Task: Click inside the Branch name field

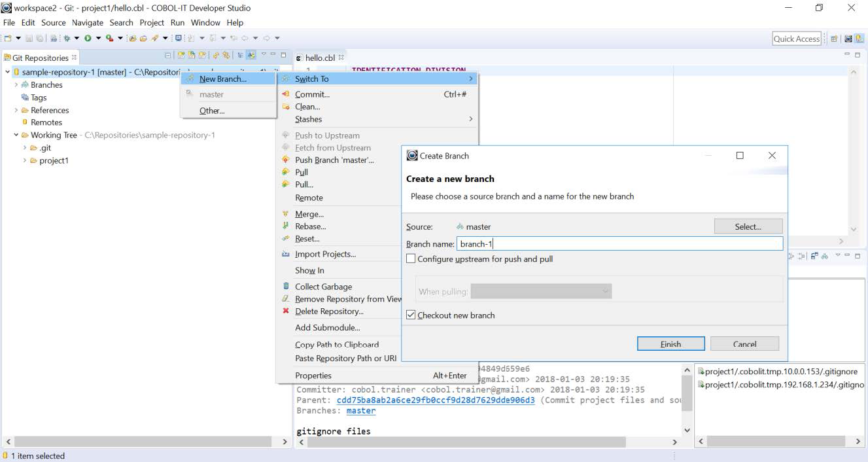Action: click(x=589, y=243)
